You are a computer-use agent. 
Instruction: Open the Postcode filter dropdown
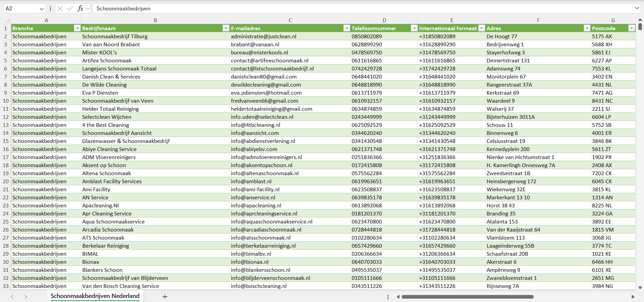632,28
